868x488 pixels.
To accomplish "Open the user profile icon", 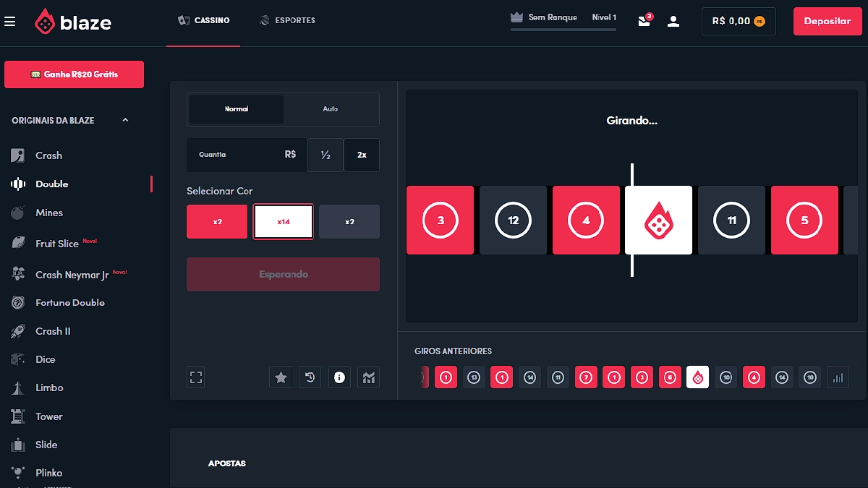I will [673, 21].
